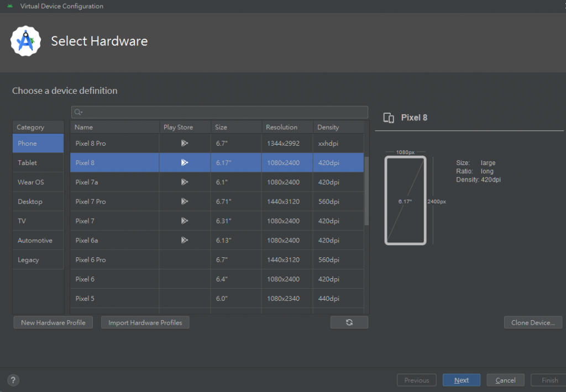Click the Android Studio logo in the header
Screen dimensions: 566x392
25,41
